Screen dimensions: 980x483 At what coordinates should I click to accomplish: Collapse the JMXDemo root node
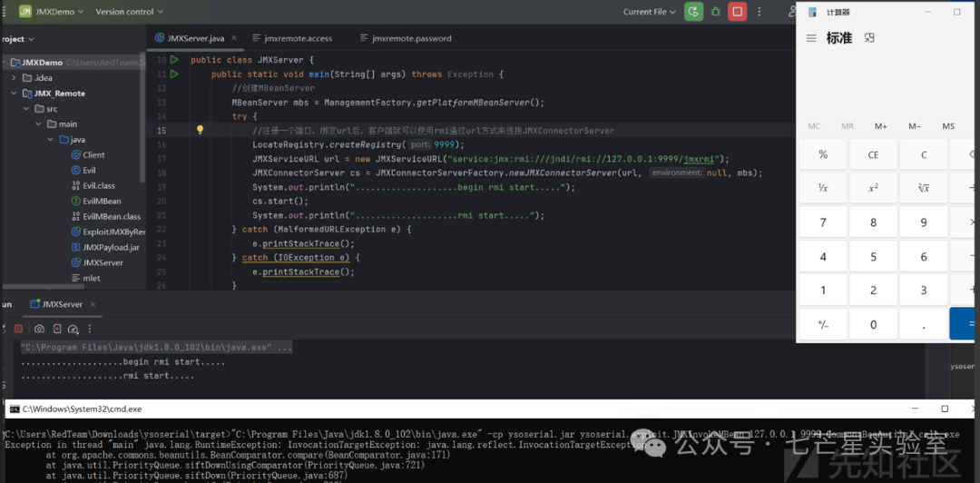click(x=5, y=63)
